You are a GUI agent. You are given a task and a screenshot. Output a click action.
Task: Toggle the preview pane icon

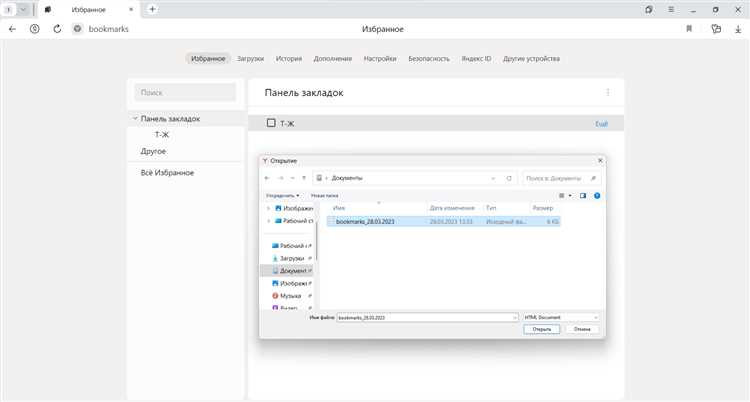pos(583,196)
